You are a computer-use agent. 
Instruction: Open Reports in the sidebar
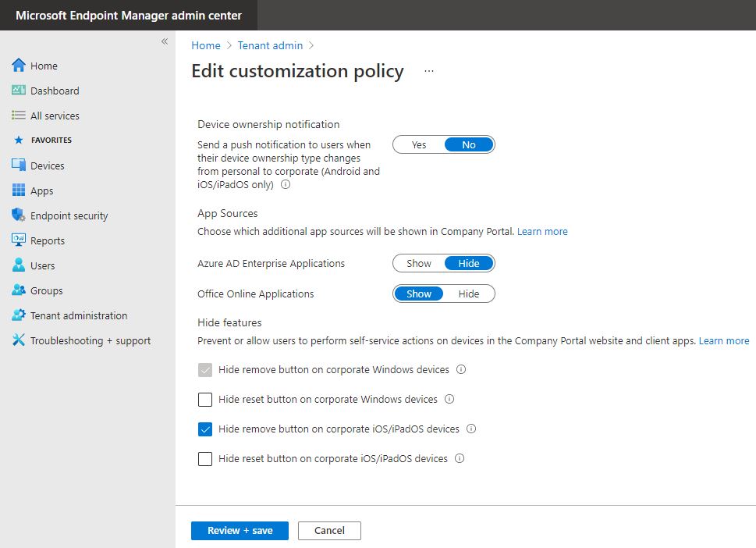pyautogui.click(x=48, y=240)
